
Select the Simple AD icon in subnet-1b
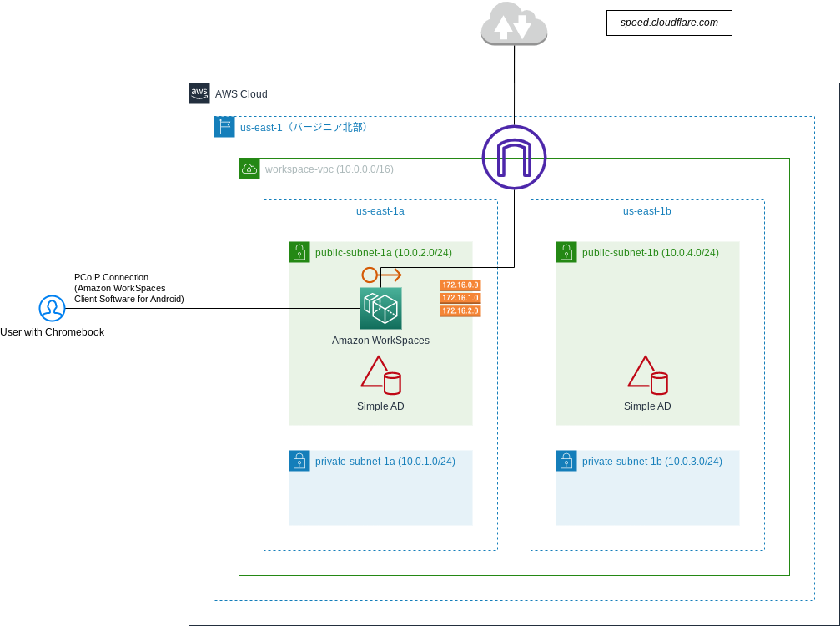point(647,376)
